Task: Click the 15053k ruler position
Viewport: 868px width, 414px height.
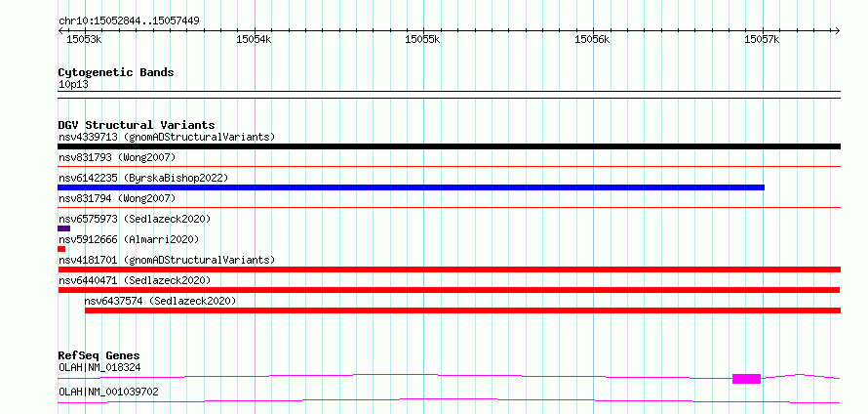Action: pyautogui.click(x=84, y=39)
